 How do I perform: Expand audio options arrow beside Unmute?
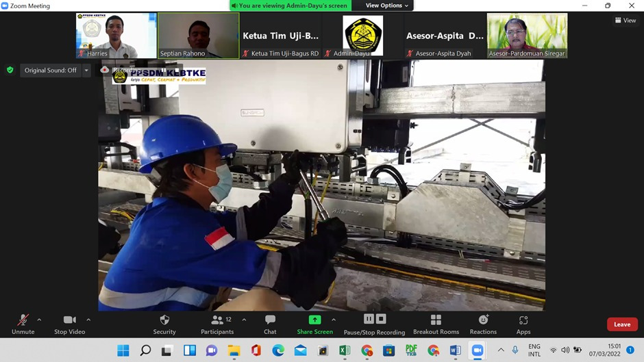[39, 320]
